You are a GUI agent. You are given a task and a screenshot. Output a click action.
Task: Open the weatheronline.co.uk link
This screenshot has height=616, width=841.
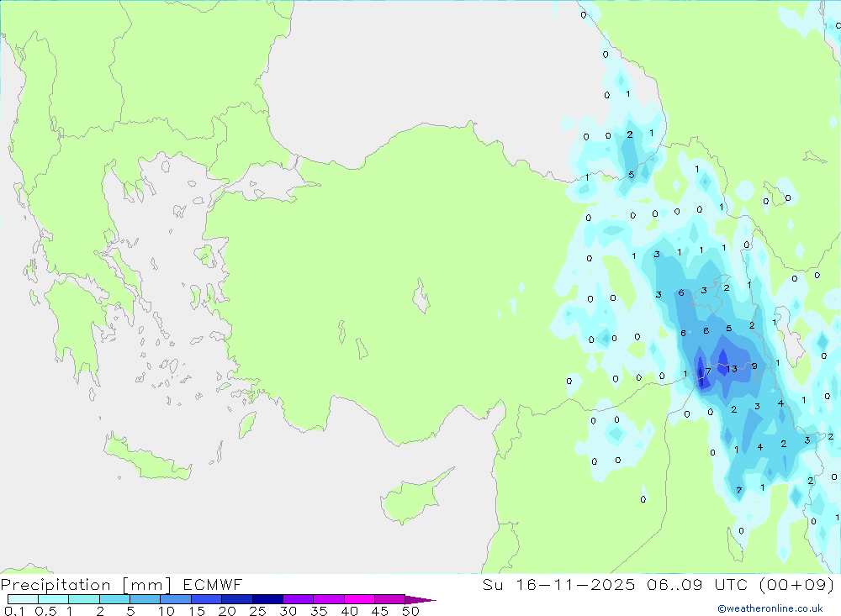pyautogui.click(x=770, y=608)
